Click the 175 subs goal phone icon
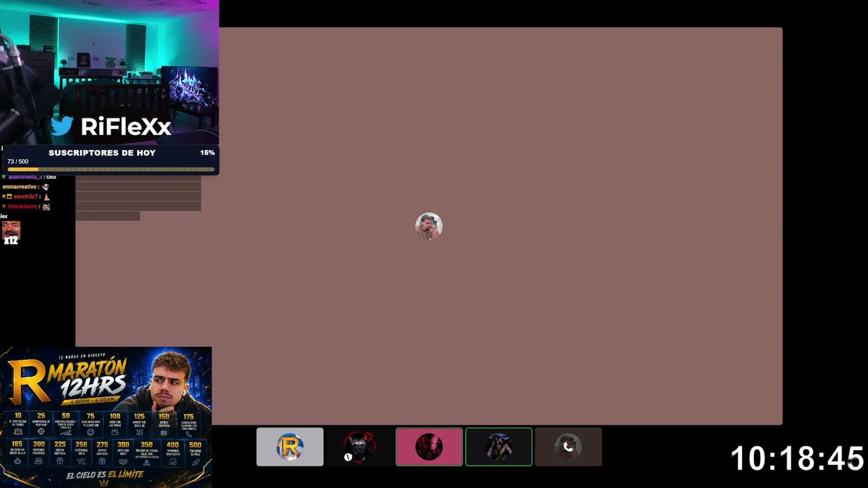The width and height of the screenshot is (868, 488). (189, 434)
